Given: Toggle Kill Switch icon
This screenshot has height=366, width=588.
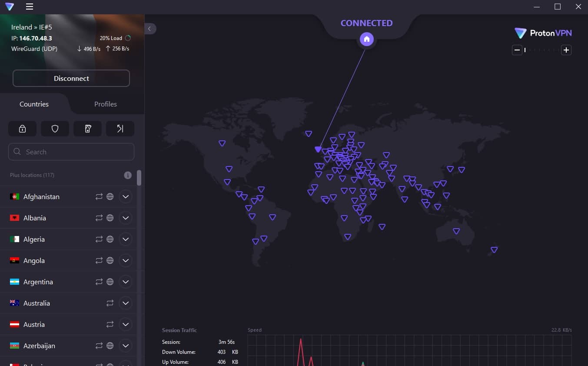Looking at the screenshot, I should point(87,129).
